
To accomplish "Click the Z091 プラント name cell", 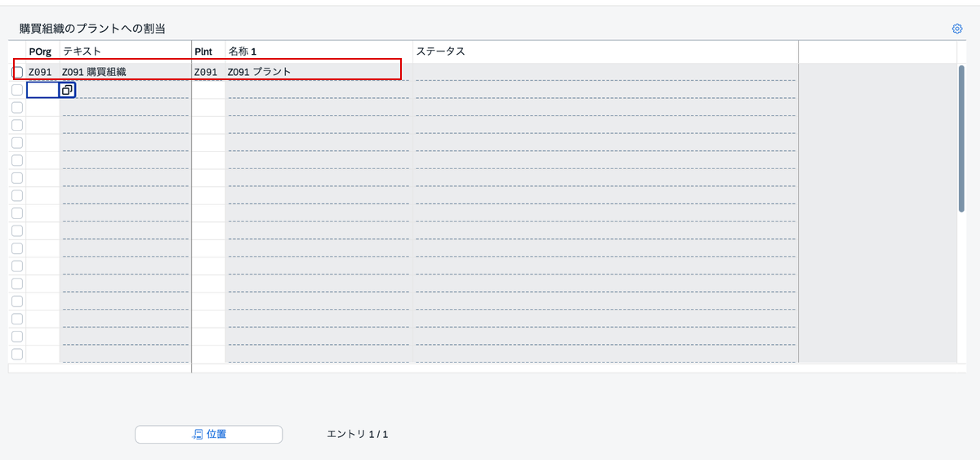I will (318, 72).
